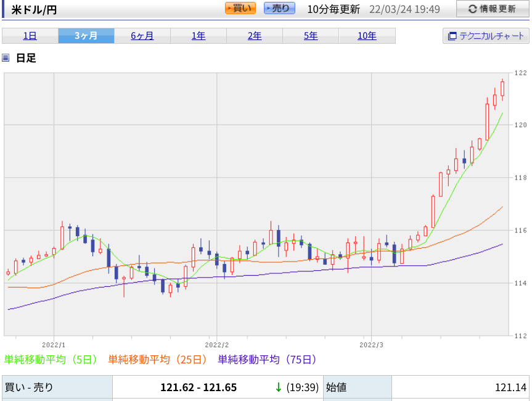Click the 始値 label cell
This screenshot has height=401, width=532.
click(x=358, y=387)
